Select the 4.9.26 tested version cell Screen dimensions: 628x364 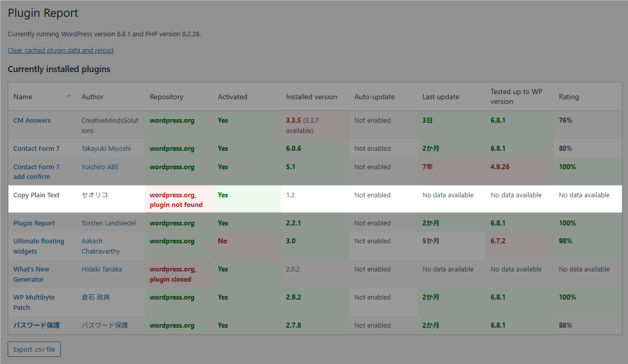click(x=519, y=172)
